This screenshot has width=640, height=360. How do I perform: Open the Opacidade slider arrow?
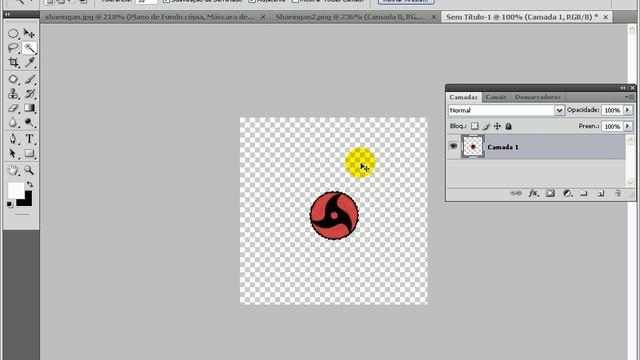(628, 110)
